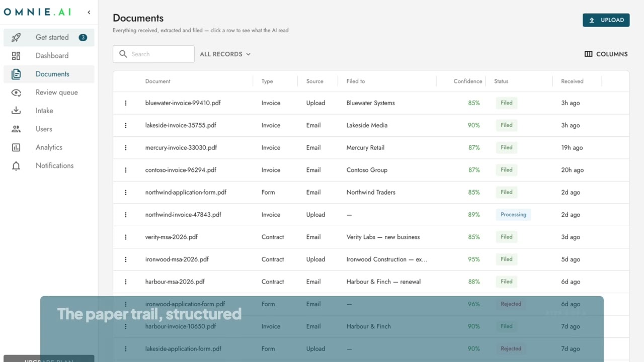This screenshot has width=644, height=362.
Task: Click 'Contoso Group' filed-to cell
Action: [367, 170]
